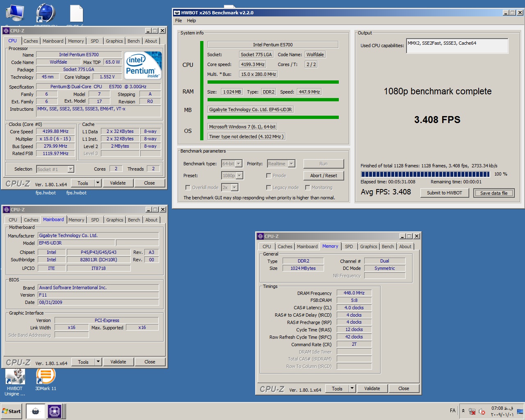Open the FA language indicator
This screenshot has width=525, height=420.
click(x=452, y=411)
